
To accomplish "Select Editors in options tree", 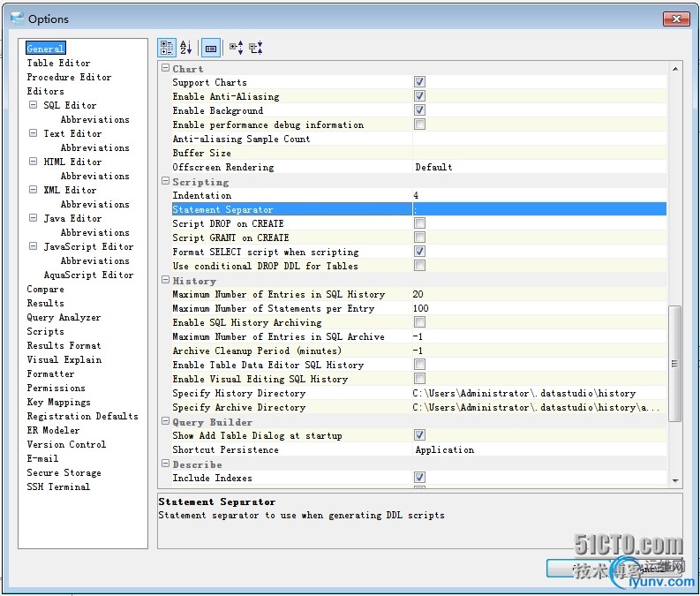I will pos(46,91).
